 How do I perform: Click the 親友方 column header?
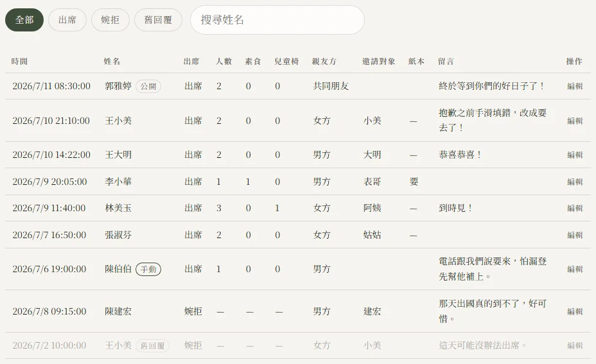coord(324,62)
